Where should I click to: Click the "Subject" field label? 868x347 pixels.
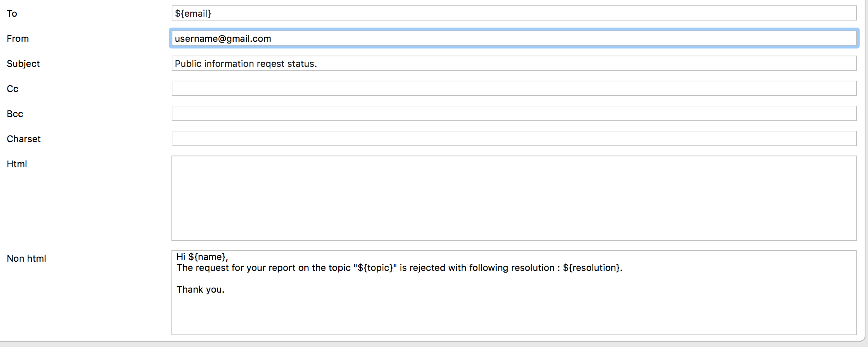tap(23, 64)
